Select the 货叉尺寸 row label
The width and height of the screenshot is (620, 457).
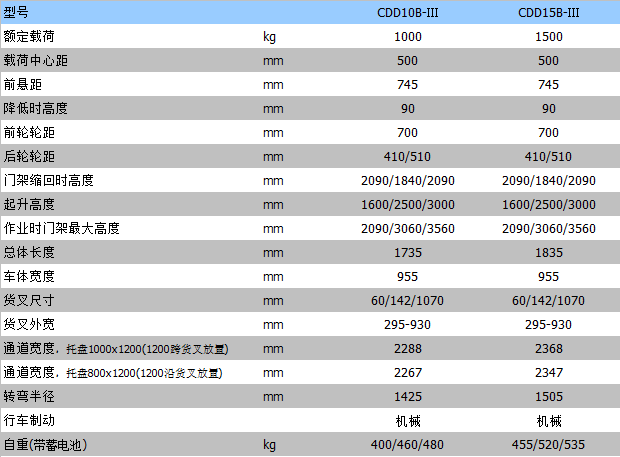[x=29, y=300]
